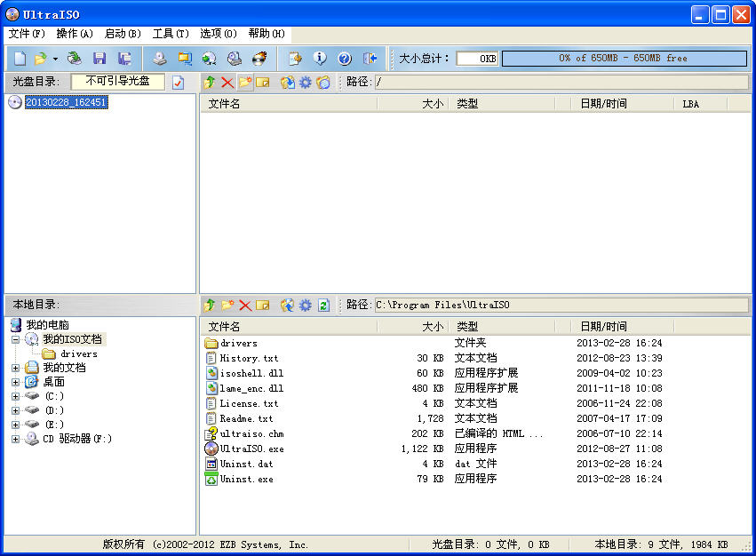The height and width of the screenshot is (556, 756).
Task: Open the dropdown arrow beside Open icon
Action: click(55, 59)
